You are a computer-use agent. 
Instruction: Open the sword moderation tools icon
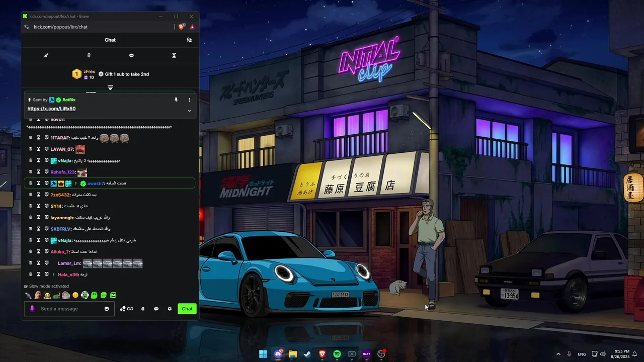pyautogui.click(x=46, y=55)
